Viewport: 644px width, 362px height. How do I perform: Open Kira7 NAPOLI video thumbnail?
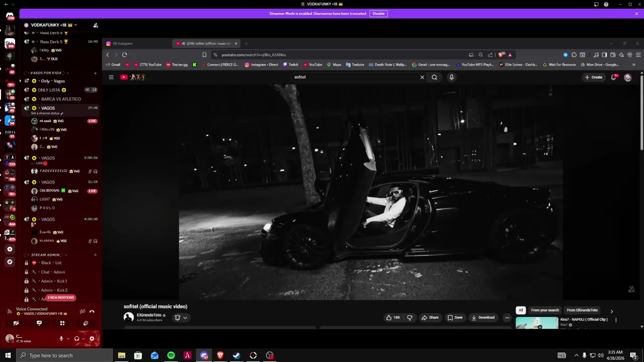537,322
